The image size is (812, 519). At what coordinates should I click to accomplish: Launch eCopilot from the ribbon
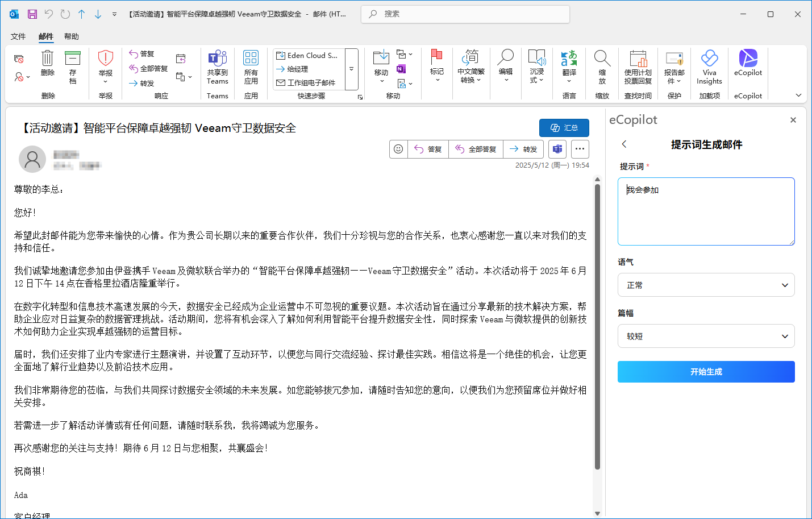748,64
